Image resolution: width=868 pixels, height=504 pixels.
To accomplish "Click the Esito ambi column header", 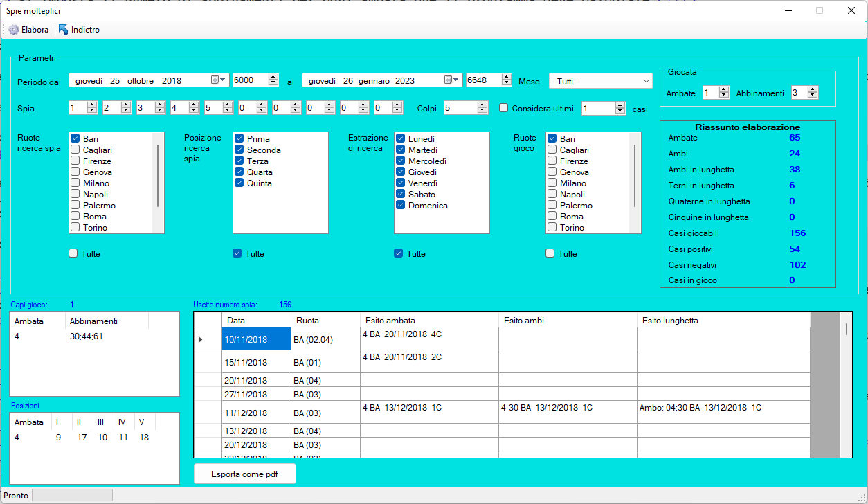I will coord(568,320).
